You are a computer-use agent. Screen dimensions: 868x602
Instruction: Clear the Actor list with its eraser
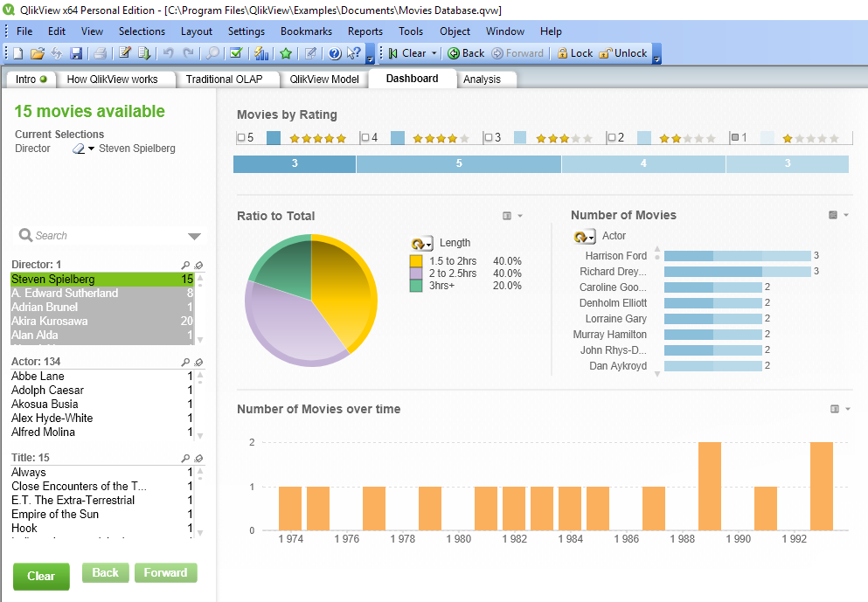(198, 362)
